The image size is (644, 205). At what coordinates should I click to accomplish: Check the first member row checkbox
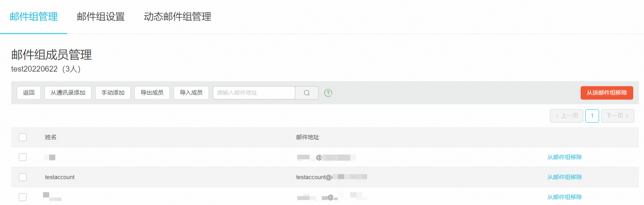coord(23,157)
